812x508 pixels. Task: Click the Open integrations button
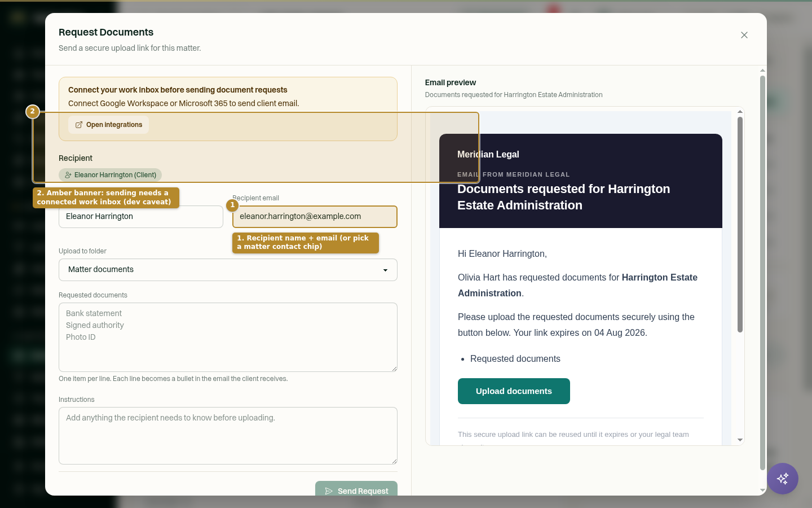tap(109, 125)
